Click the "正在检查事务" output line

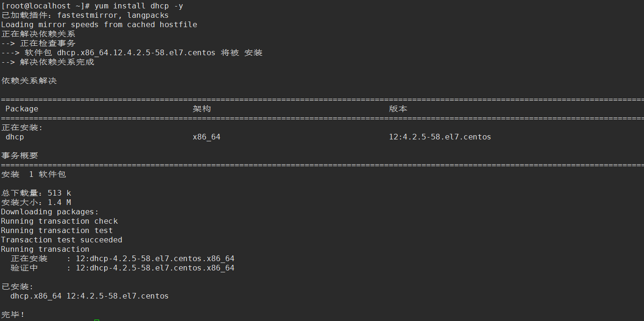point(48,43)
